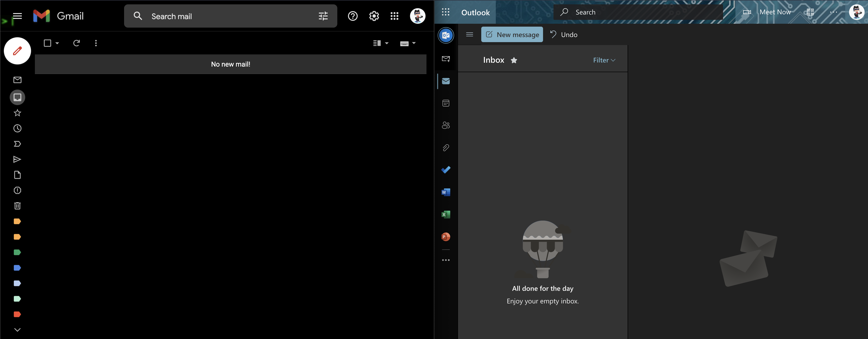This screenshot has height=339, width=868.
Task: Refresh the Gmail inbox
Action: [x=77, y=43]
